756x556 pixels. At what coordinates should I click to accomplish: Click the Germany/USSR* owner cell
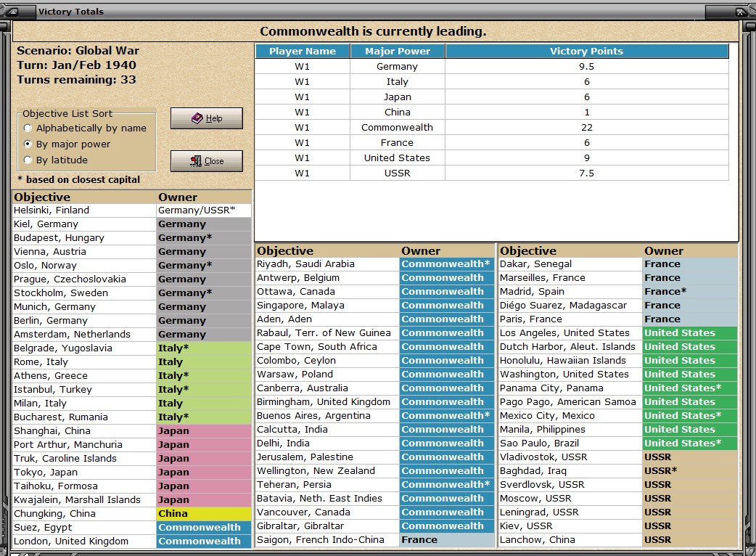(203, 210)
